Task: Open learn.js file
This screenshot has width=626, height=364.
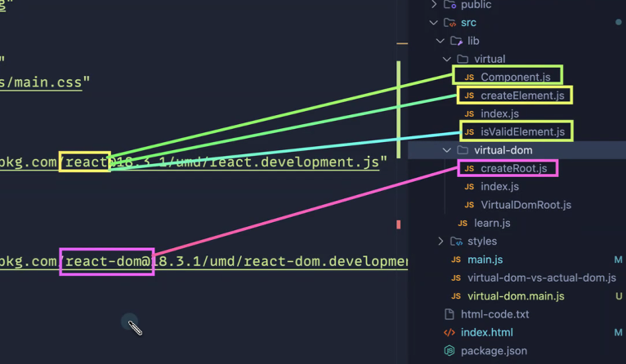Action: tap(492, 224)
